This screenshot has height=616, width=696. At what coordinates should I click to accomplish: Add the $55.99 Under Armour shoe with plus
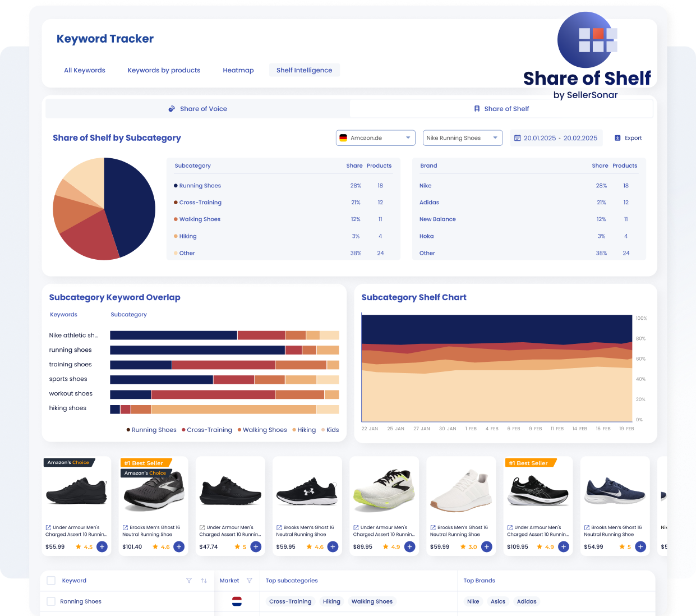(102, 546)
